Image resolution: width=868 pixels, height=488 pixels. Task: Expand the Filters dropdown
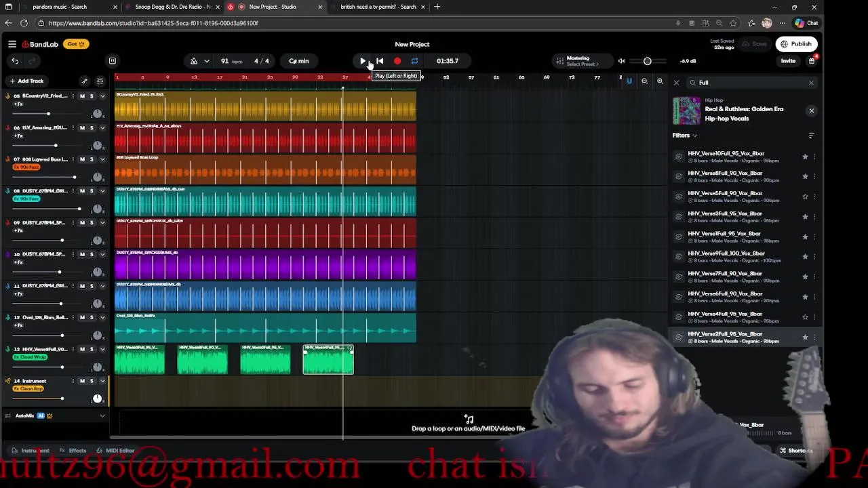[685, 136]
